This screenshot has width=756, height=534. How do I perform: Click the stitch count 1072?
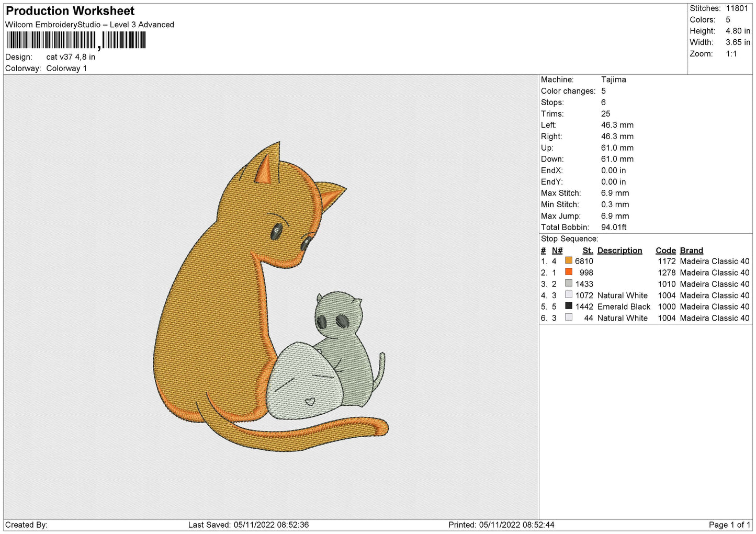click(584, 296)
